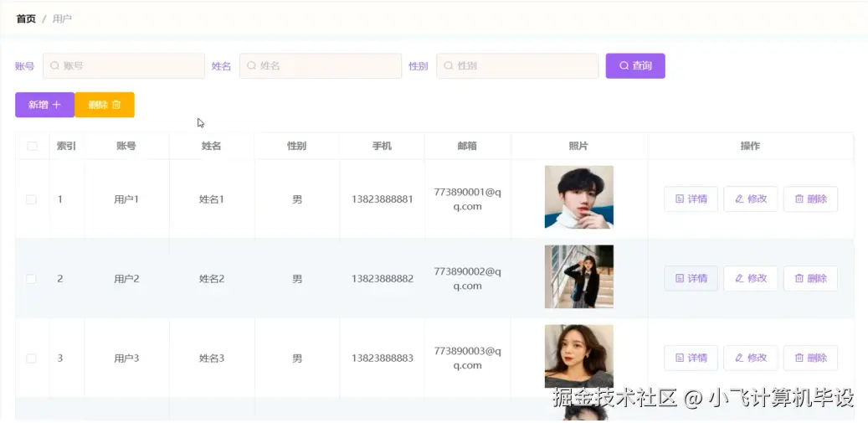
Task: Click the trash icon in 用户3 row
Action: click(x=799, y=359)
